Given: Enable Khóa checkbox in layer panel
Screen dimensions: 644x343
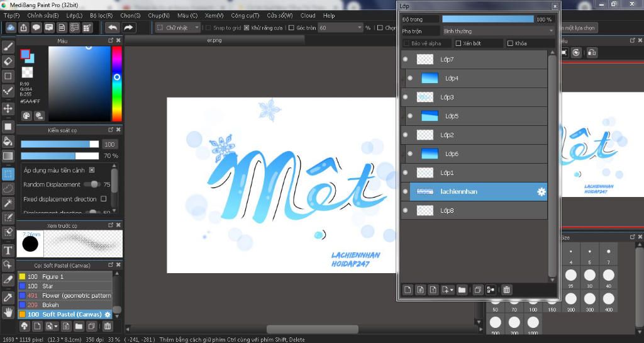Looking at the screenshot, I should [x=510, y=43].
